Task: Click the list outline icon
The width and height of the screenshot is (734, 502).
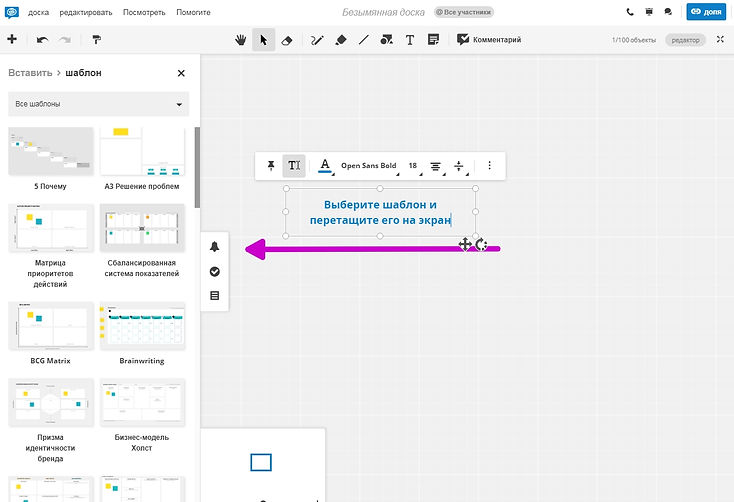Action: 214,295
